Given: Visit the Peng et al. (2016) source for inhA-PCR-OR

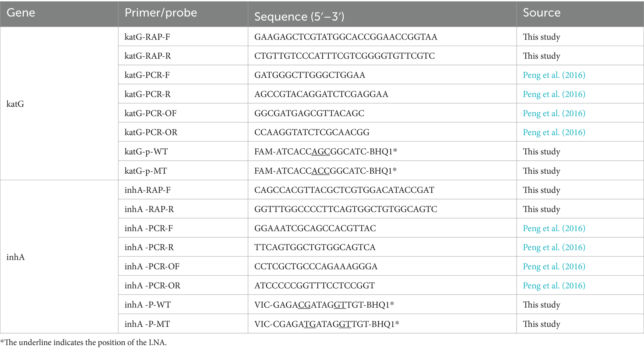Looking at the screenshot, I should [554, 286].
